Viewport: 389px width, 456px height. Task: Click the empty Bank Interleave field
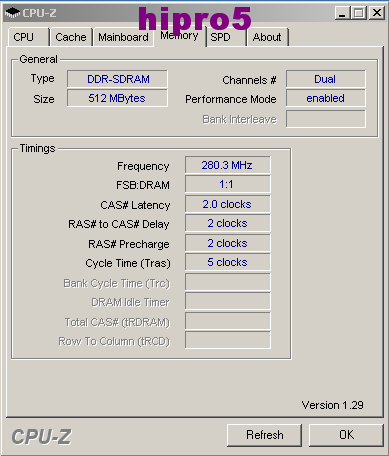coord(326,119)
